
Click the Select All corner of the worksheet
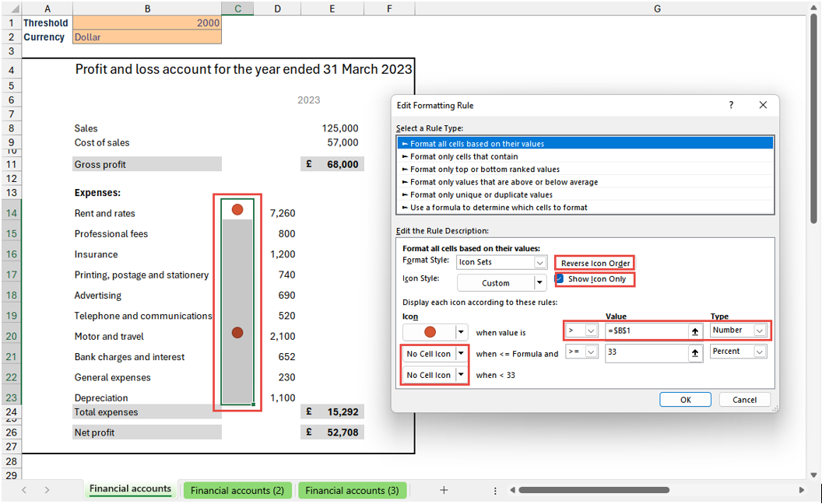[x=12, y=9]
